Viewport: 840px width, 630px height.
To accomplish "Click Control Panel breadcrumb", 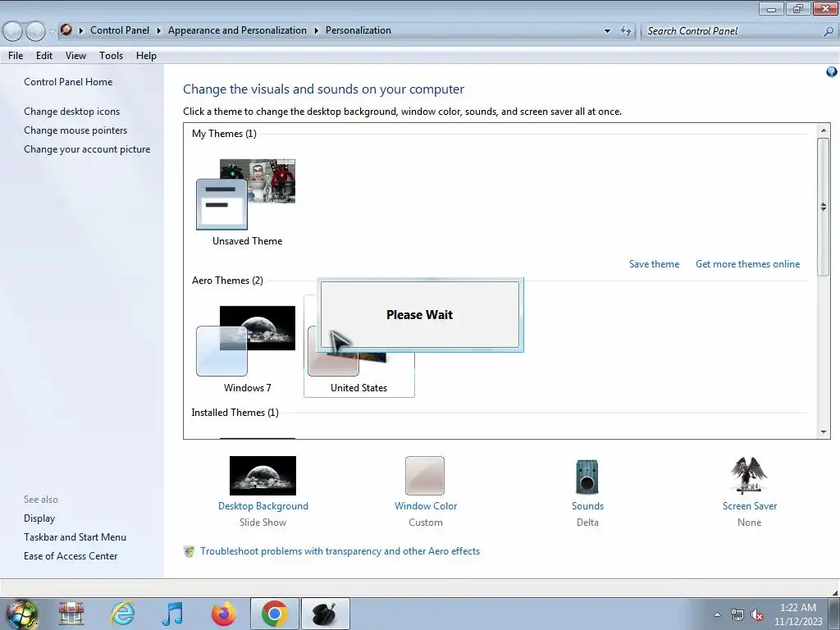I will click(x=120, y=30).
